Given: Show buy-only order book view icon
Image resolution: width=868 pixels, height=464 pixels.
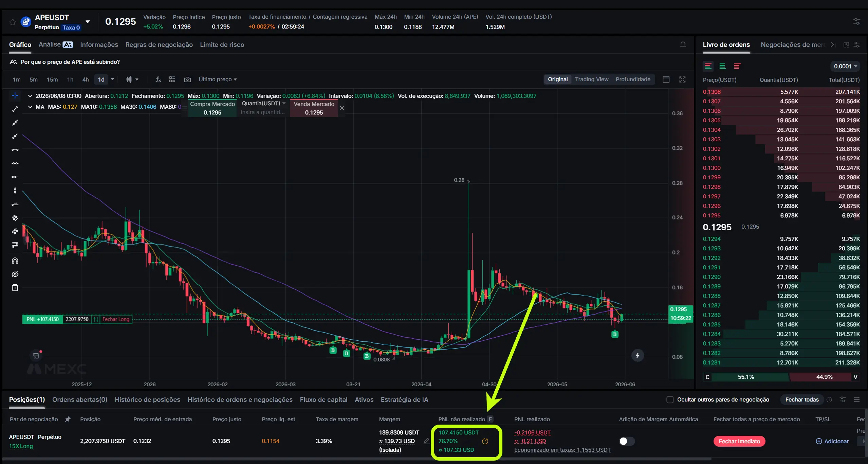Looking at the screenshot, I should 723,66.
